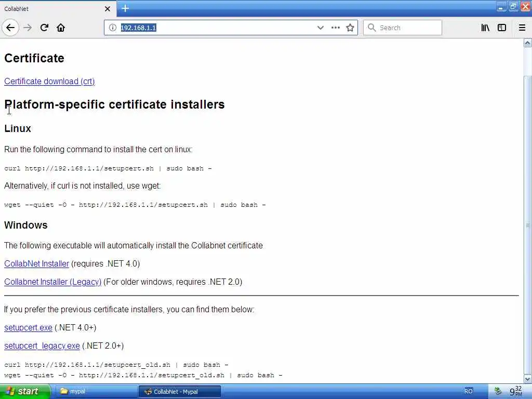
Task: Click the curl setupcert.sh command text
Action: tap(108, 168)
